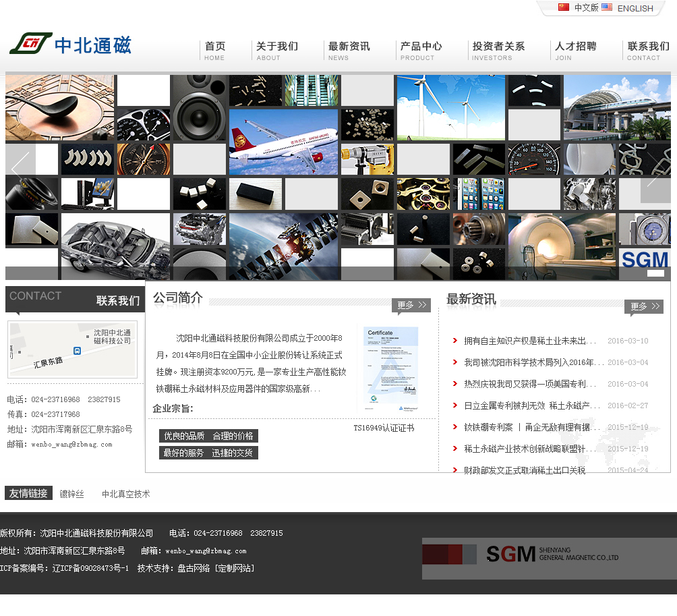Viewport: 677px width, 616px height.
Task: Open the 联系我们 CONTACT menu item
Action: [x=648, y=51]
